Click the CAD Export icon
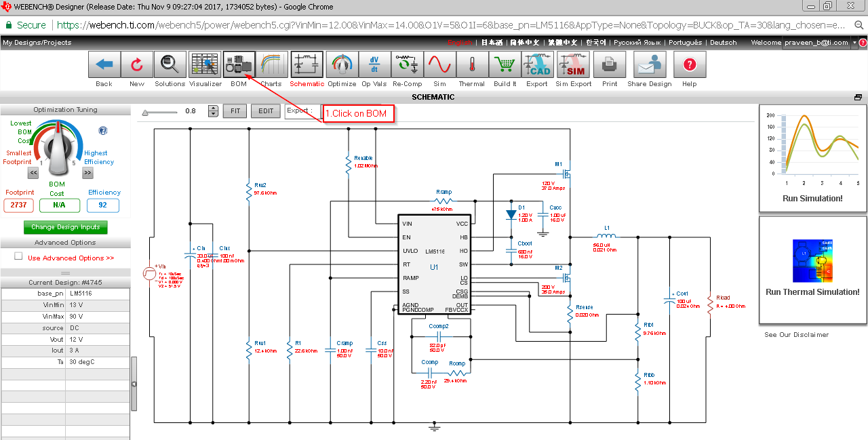 [x=537, y=65]
